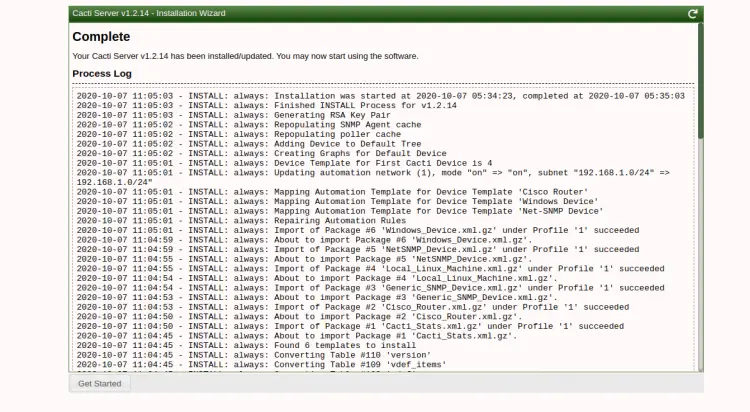Screen dimensions: 750x412
Task: Click the 'Process Log' heading
Action: (x=102, y=74)
